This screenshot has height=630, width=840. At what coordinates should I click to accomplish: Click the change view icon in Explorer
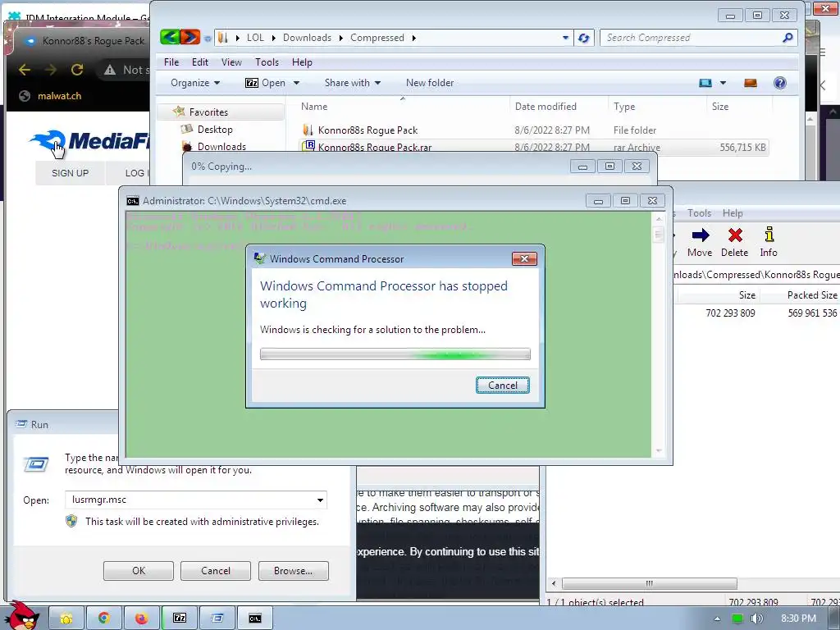click(x=705, y=83)
